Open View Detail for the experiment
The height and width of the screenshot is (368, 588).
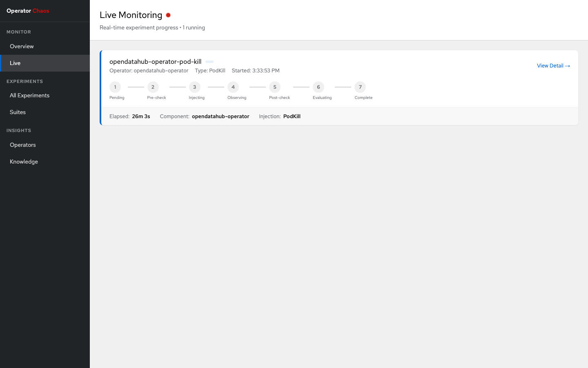click(553, 66)
